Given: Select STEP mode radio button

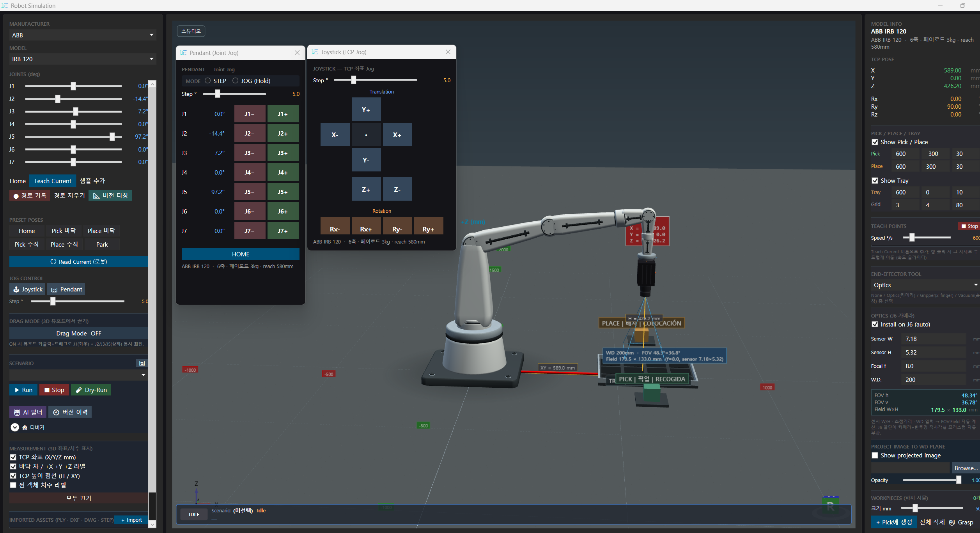Looking at the screenshot, I should click(208, 81).
